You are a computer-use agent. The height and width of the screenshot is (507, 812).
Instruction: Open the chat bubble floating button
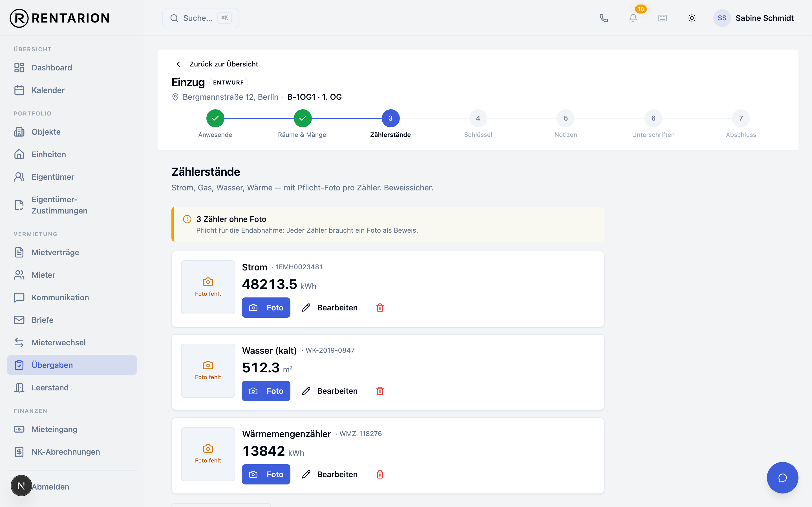[782, 477]
